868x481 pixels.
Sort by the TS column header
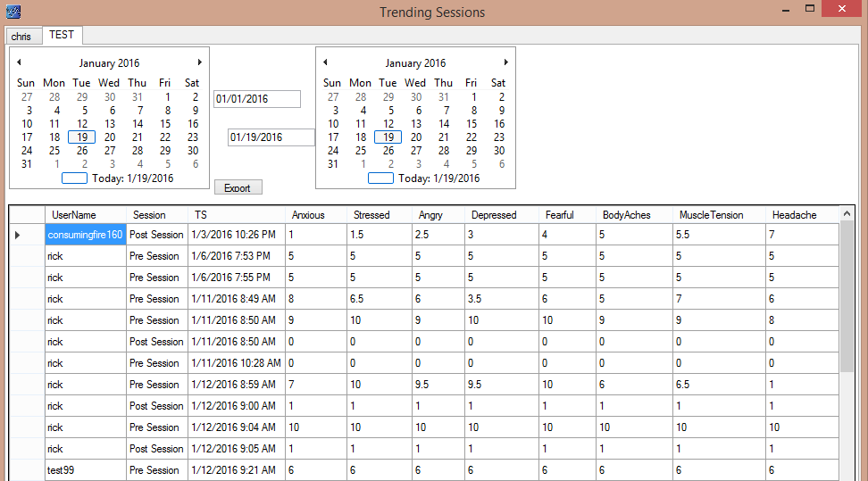(237, 215)
